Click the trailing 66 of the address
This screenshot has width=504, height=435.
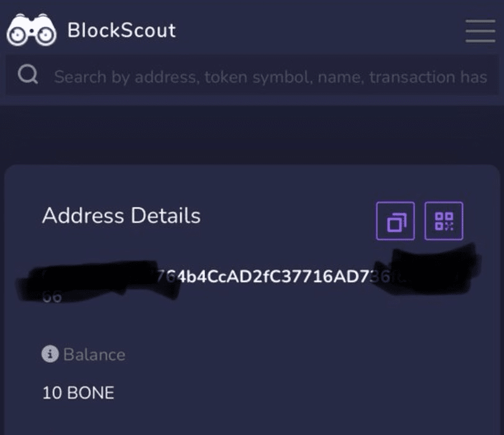[x=52, y=298]
